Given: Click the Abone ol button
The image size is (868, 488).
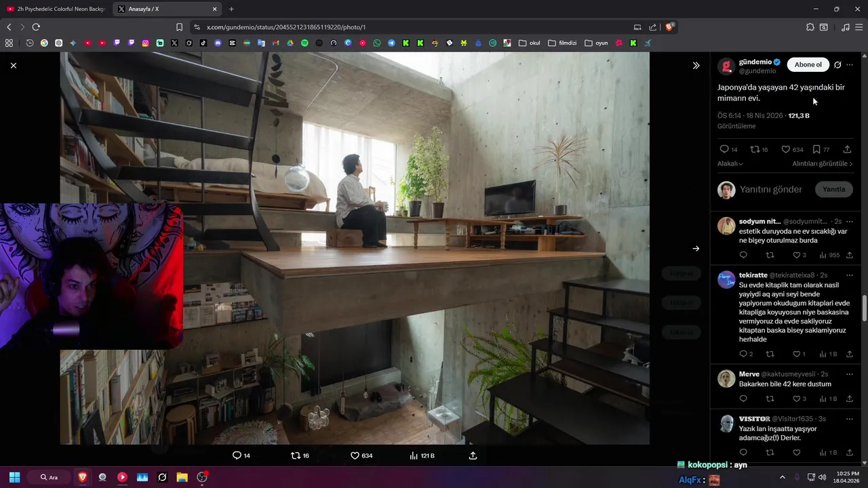Looking at the screenshot, I should (x=808, y=65).
